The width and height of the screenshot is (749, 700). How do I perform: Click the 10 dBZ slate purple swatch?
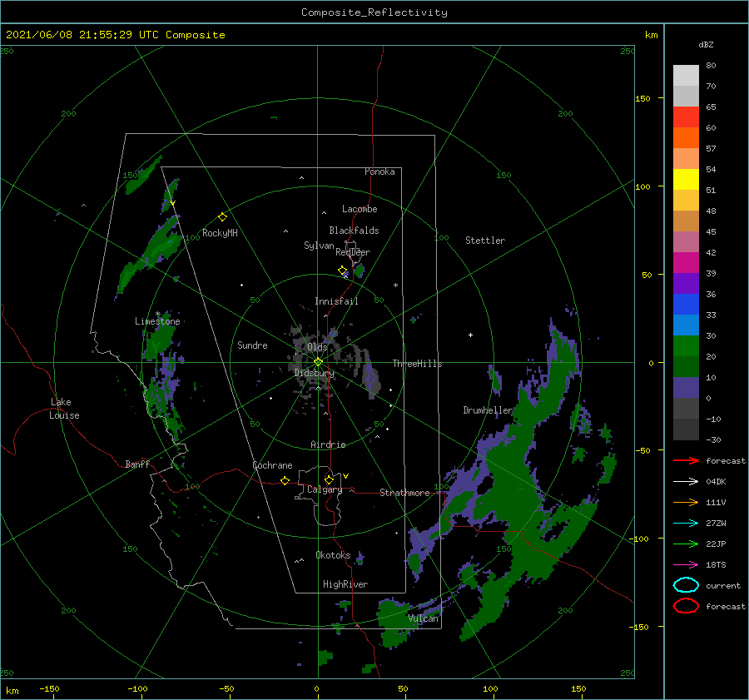686,387
